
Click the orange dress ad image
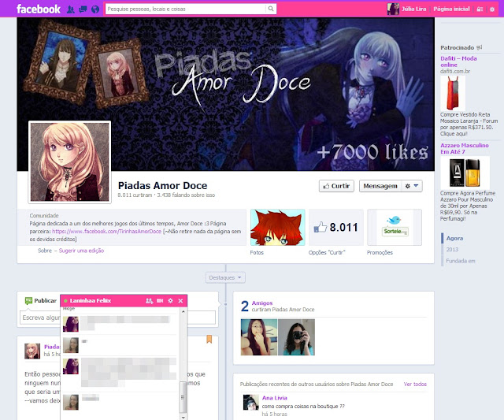pos(452,94)
